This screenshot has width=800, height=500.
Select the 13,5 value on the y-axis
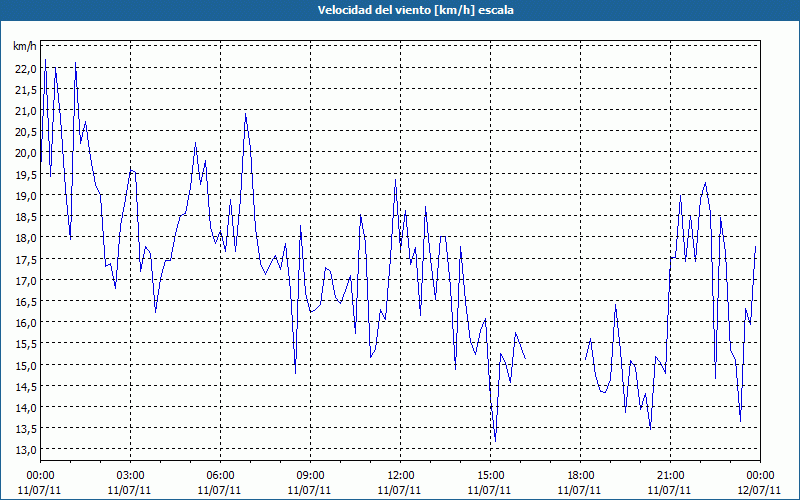[x=26, y=429]
